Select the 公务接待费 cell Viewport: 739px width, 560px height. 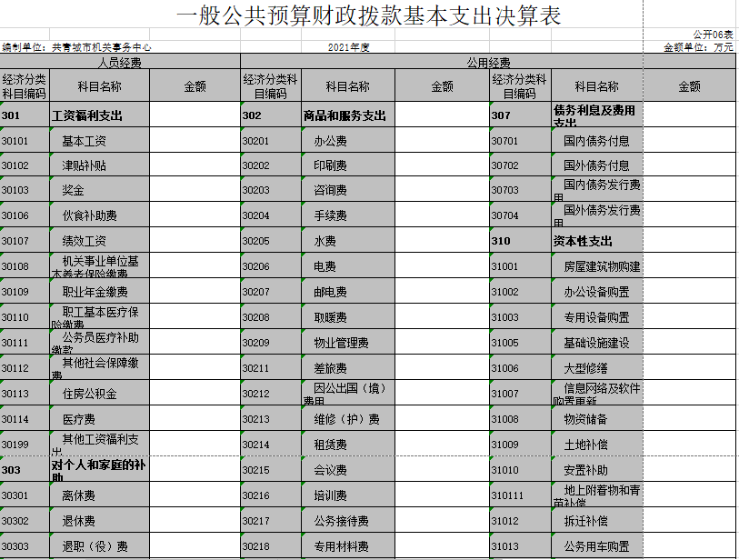click(x=347, y=521)
